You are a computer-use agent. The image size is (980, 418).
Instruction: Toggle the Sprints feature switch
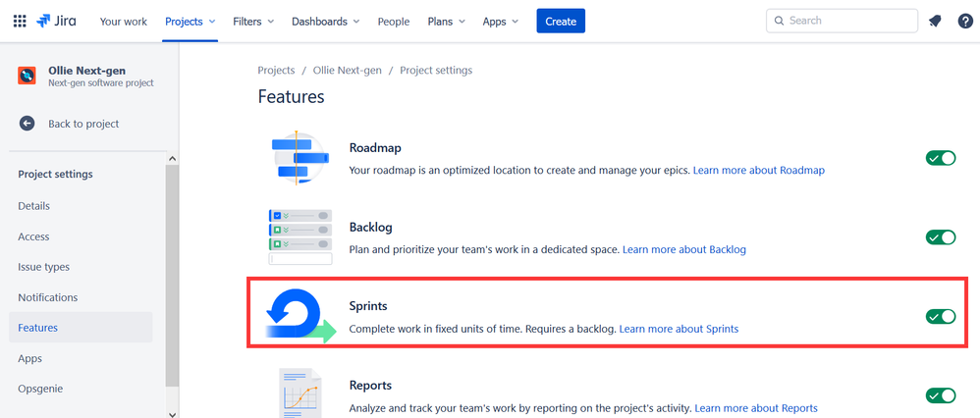coord(941,317)
